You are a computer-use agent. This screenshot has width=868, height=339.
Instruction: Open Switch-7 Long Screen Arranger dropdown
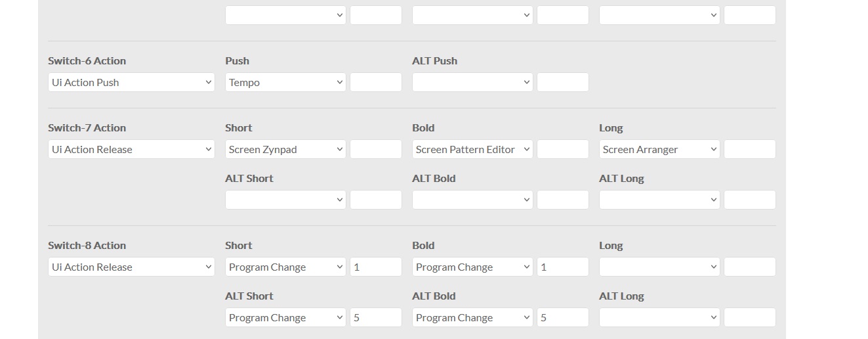point(659,149)
